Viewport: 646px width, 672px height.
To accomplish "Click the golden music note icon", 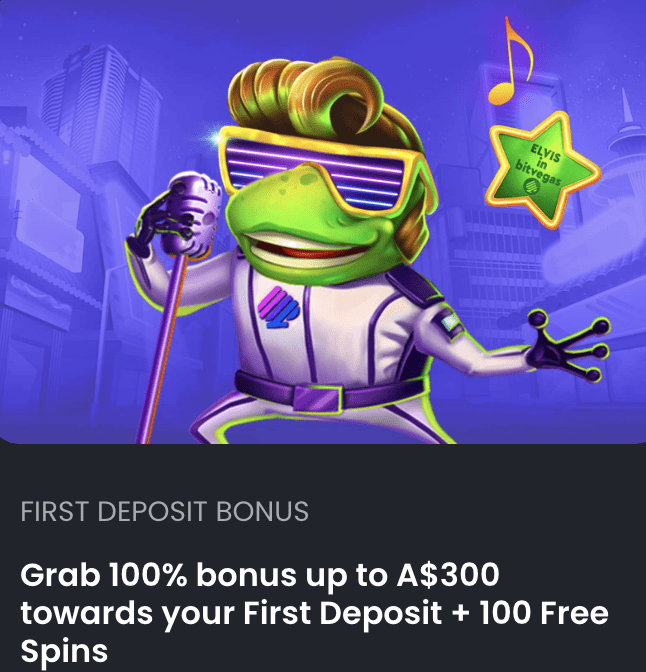I will pos(511,61).
